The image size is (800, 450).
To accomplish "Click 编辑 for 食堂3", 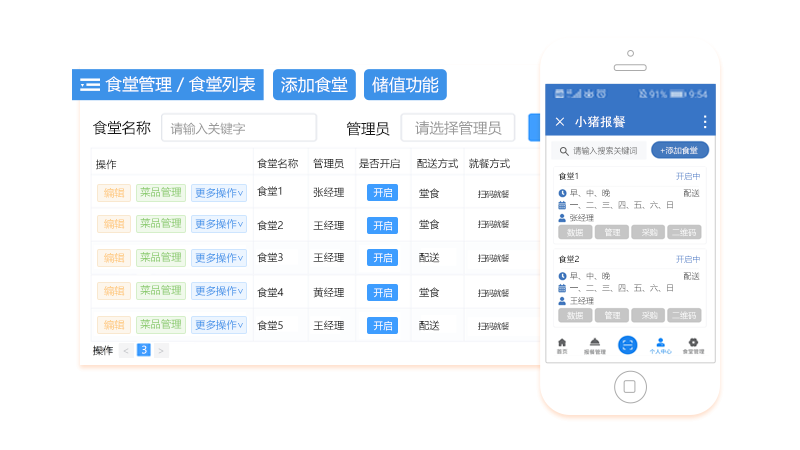I will [x=114, y=258].
